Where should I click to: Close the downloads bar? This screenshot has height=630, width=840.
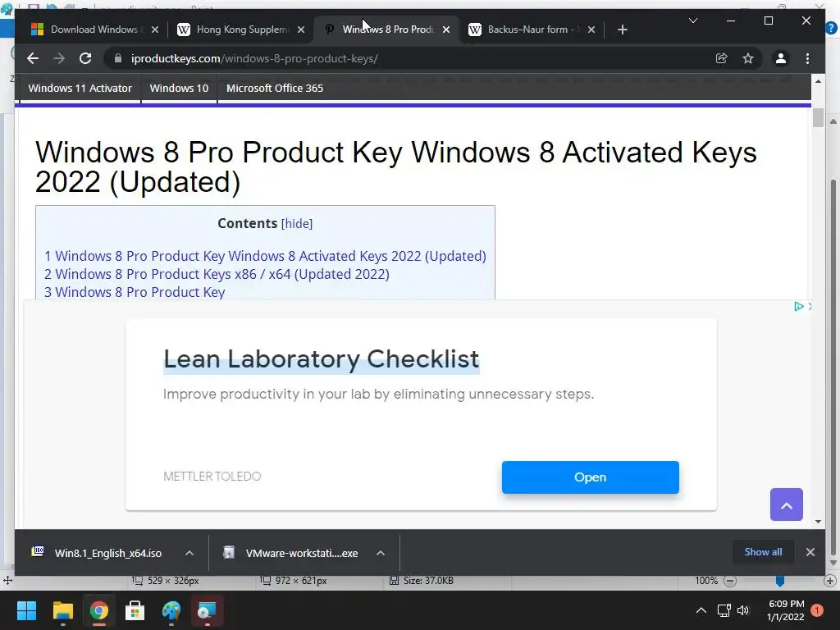tap(810, 552)
